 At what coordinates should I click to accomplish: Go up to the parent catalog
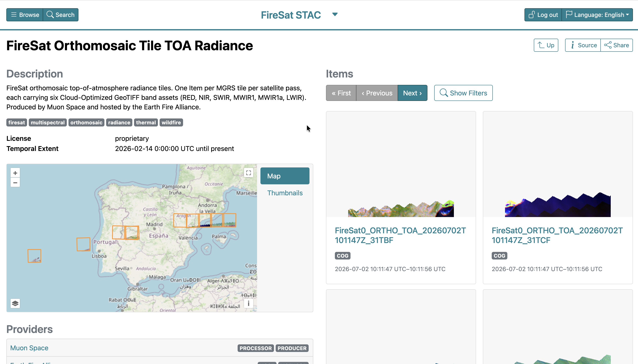click(x=546, y=45)
